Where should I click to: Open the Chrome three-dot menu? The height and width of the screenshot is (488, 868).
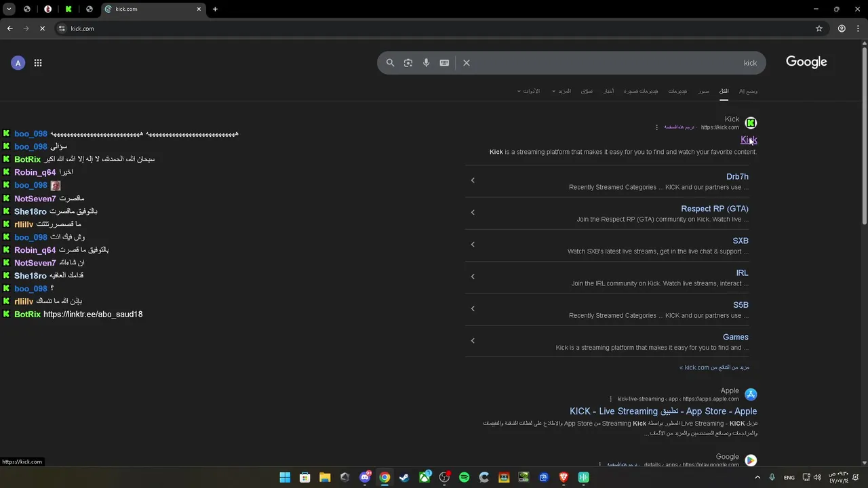[858, 28]
